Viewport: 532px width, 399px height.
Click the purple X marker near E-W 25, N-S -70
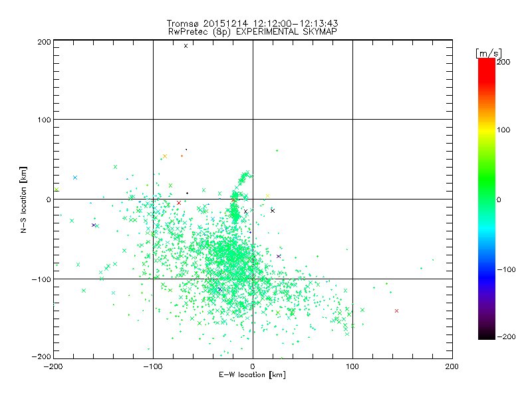(279, 256)
